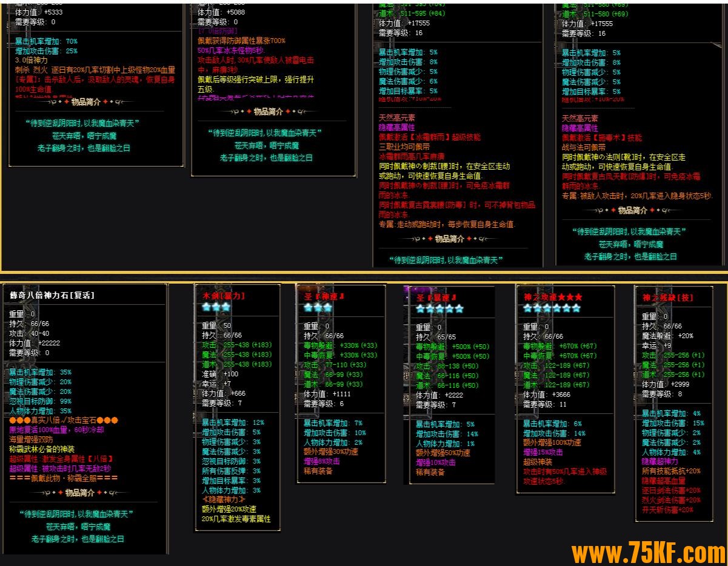This screenshot has width=728, height=566.
Task: Click the three stars under 木剑[暴力] title
Action: pos(217,307)
